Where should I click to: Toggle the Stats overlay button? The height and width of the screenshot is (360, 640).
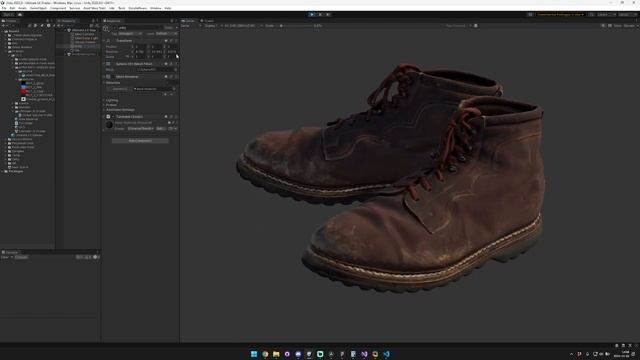[x=618, y=26]
